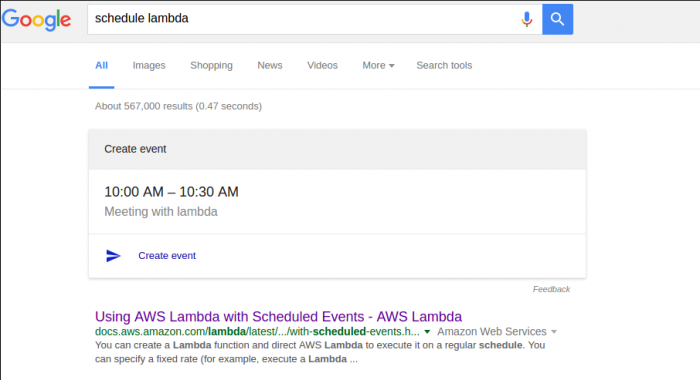Open Search tools options
The image size is (700, 380).
(444, 65)
